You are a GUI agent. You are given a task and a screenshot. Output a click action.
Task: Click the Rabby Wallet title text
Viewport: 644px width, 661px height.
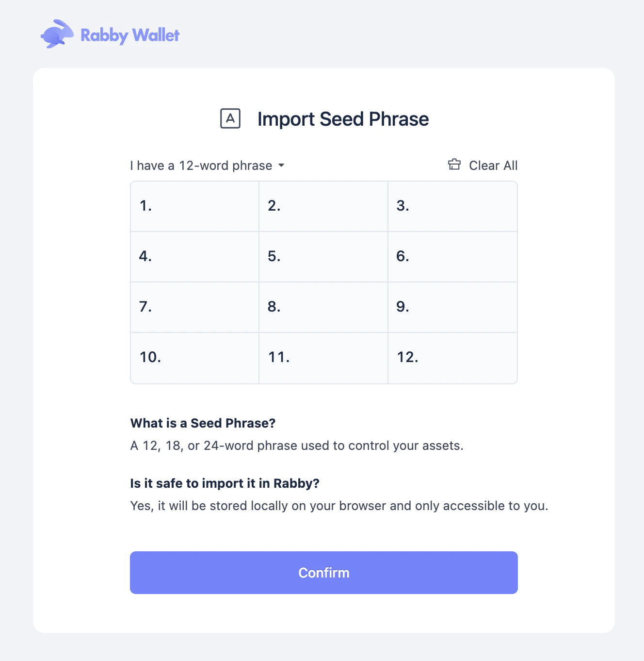coord(130,34)
